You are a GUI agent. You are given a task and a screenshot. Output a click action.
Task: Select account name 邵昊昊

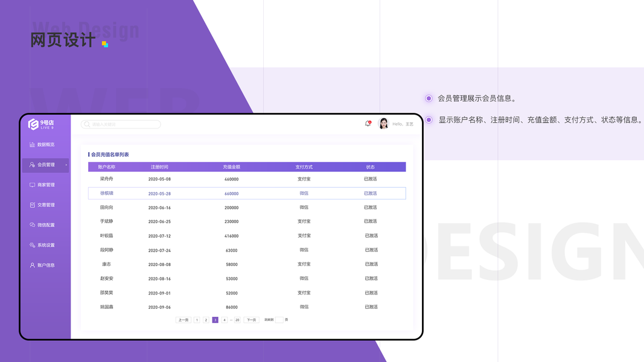tap(106, 293)
